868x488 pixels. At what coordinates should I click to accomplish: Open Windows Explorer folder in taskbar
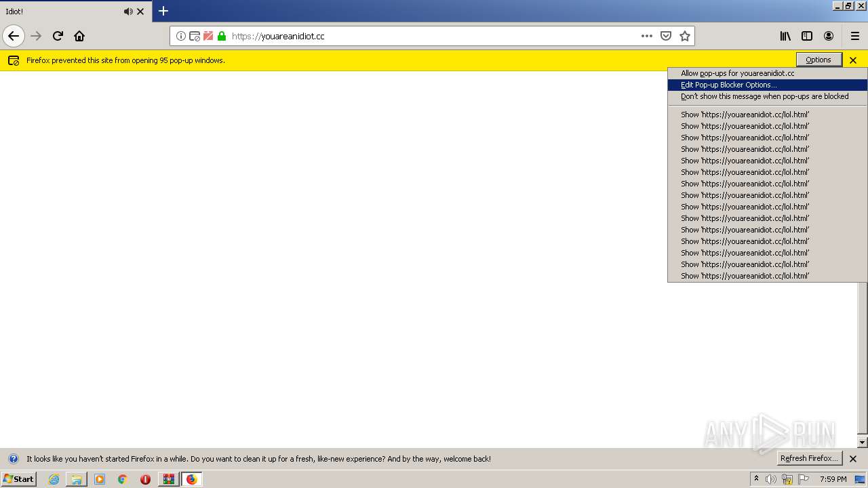coord(77,479)
